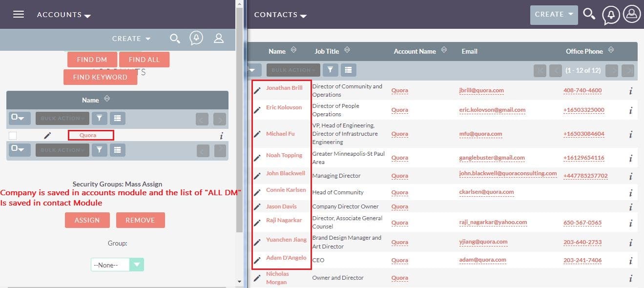The image size is (644, 288).
Task: Go to previous page of contacts
Action: click(x=556, y=70)
